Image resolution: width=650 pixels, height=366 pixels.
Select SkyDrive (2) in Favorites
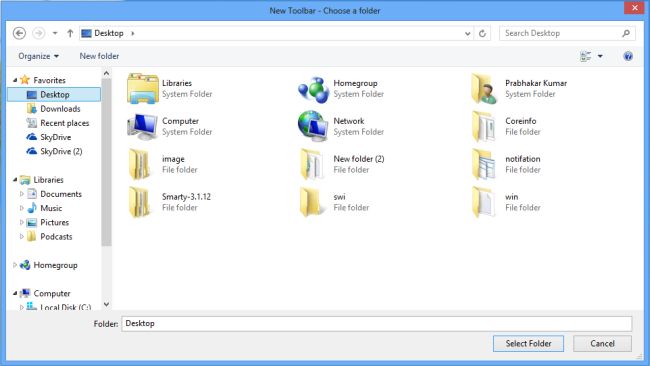[x=61, y=151]
